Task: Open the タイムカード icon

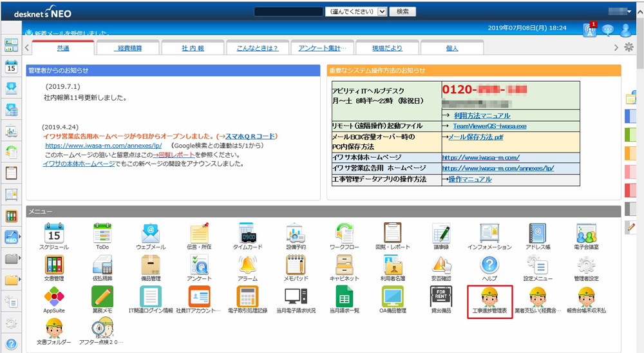Action: 247,233
